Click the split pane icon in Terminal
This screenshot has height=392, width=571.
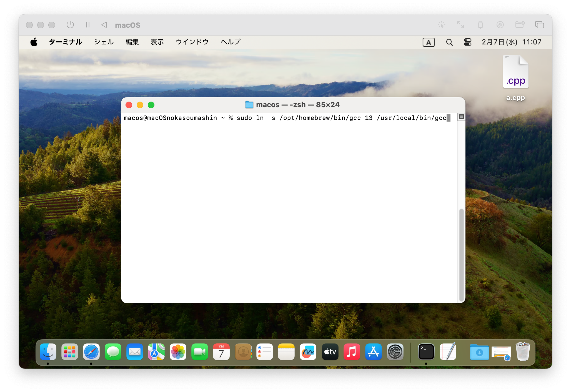pos(461,117)
